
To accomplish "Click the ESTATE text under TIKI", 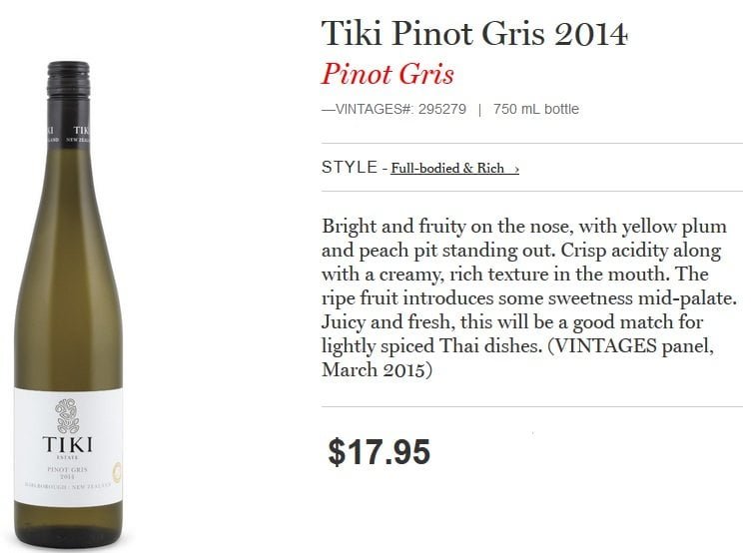I will point(67,457).
